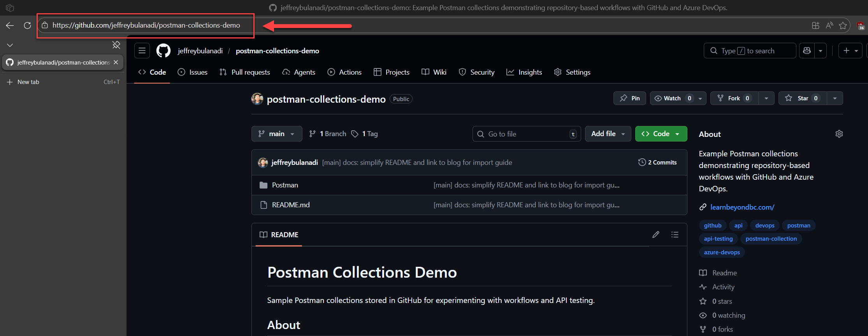Open the Wiki tab
Viewport: 868px width, 336px height.
click(434, 72)
